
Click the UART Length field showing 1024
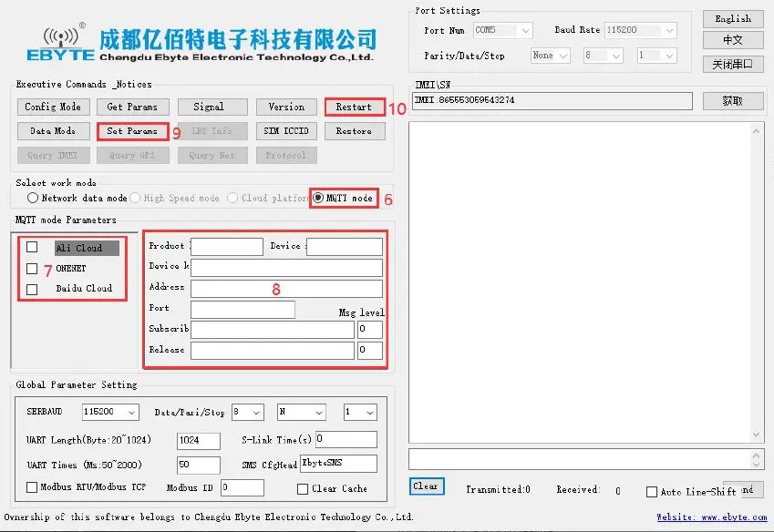(x=199, y=441)
